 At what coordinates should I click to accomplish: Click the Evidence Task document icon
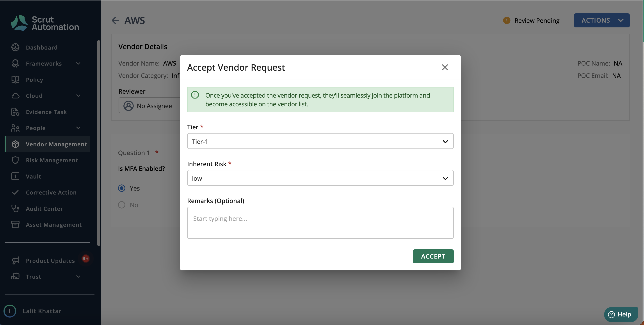click(15, 112)
